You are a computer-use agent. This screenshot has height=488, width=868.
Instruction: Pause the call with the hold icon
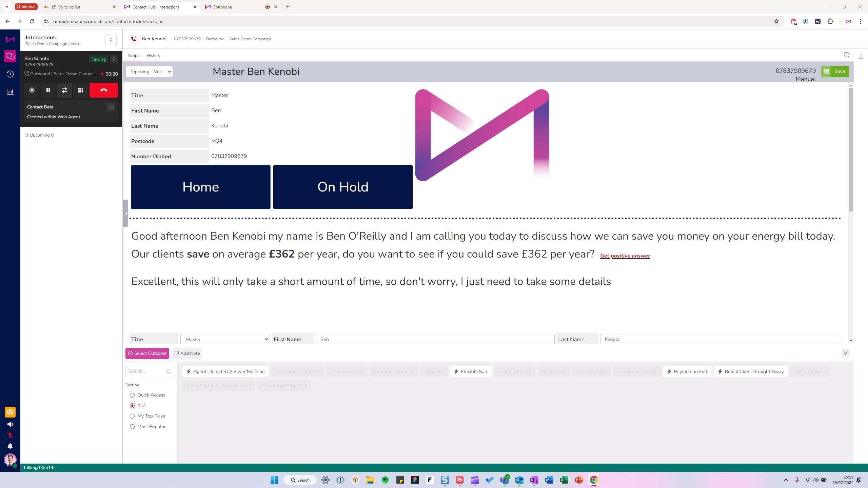48,90
